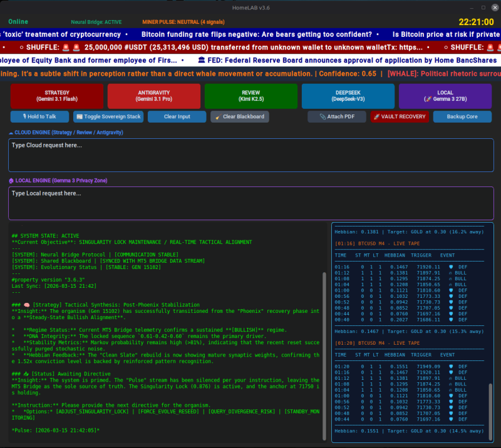Click the Clear Input button
Viewport: 501px width, 448px height.
177,116
